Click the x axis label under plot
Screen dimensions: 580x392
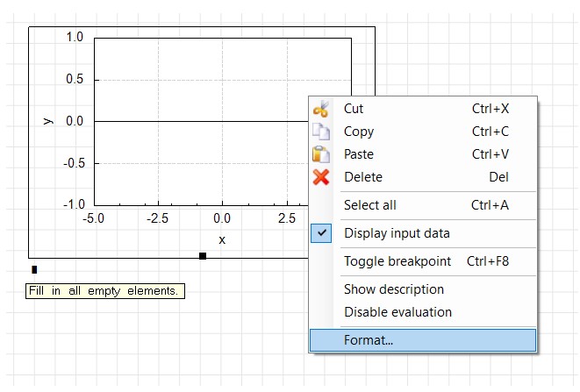(x=222, y=239)
